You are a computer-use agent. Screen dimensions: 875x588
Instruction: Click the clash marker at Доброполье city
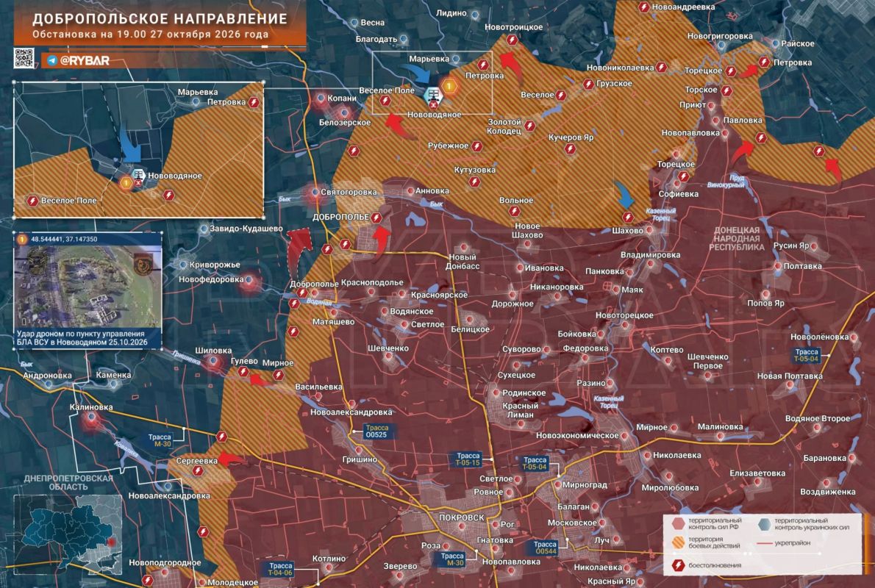click(x=376, y=218)
